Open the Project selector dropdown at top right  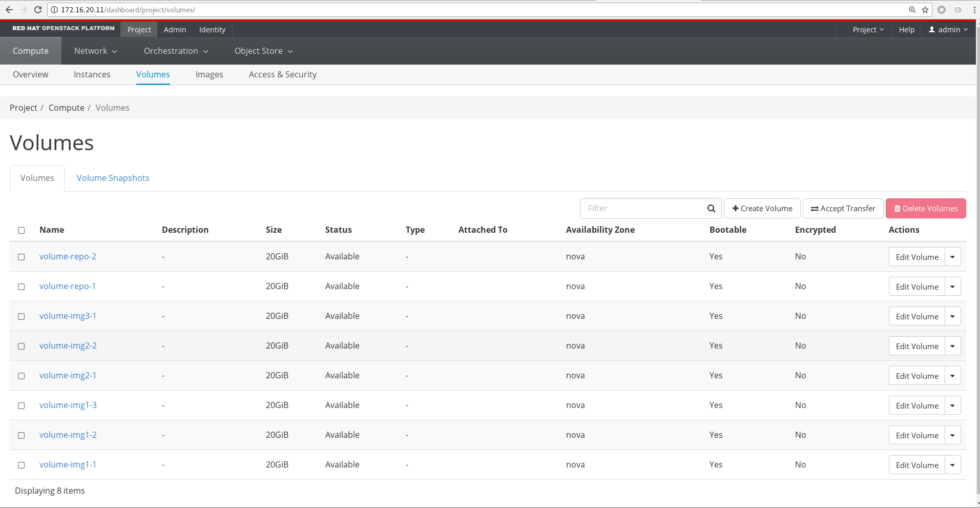[x=868, y=30]
